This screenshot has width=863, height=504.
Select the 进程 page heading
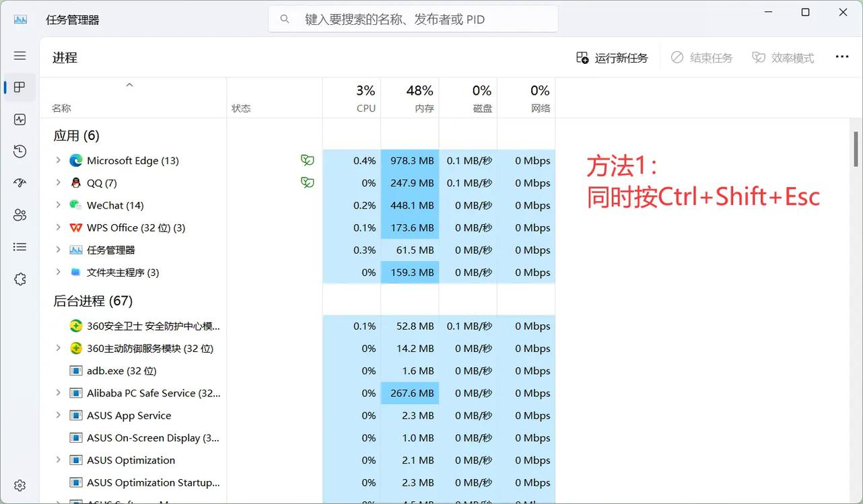coord(65,57)
